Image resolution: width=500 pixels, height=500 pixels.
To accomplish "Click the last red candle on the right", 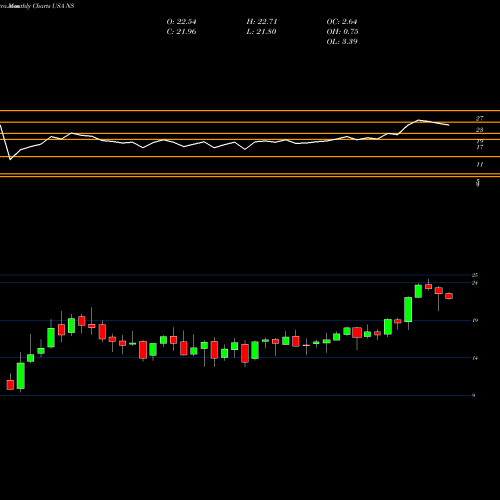I will (449, 296).
